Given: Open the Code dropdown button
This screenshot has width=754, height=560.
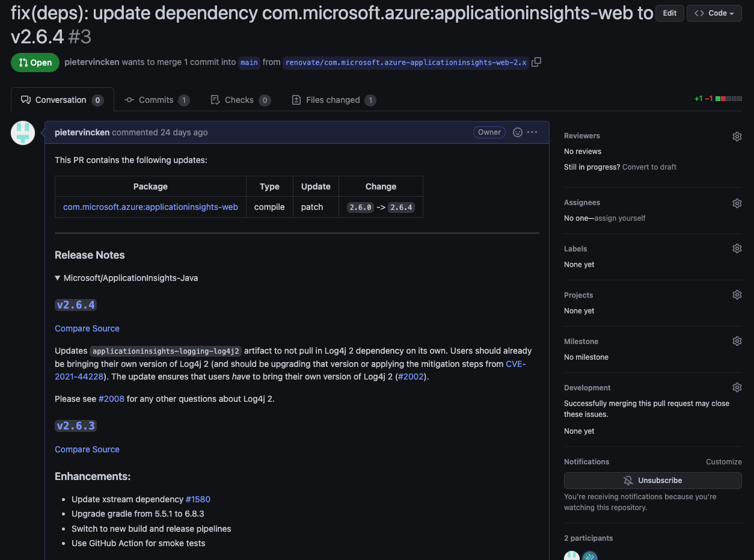Looking at the screenshot, I should click(x=713, y=13).
